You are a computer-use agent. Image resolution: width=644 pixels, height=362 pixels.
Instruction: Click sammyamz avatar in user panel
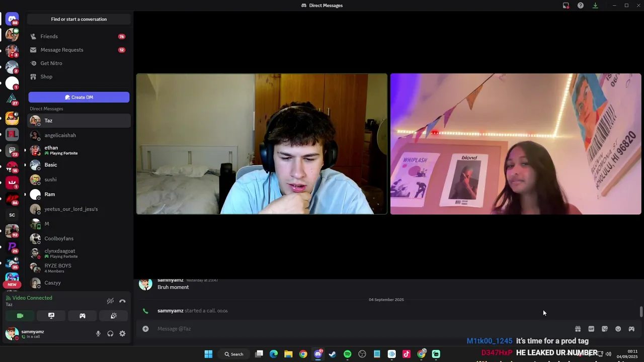pyautogui.click(x=12, y=334)
